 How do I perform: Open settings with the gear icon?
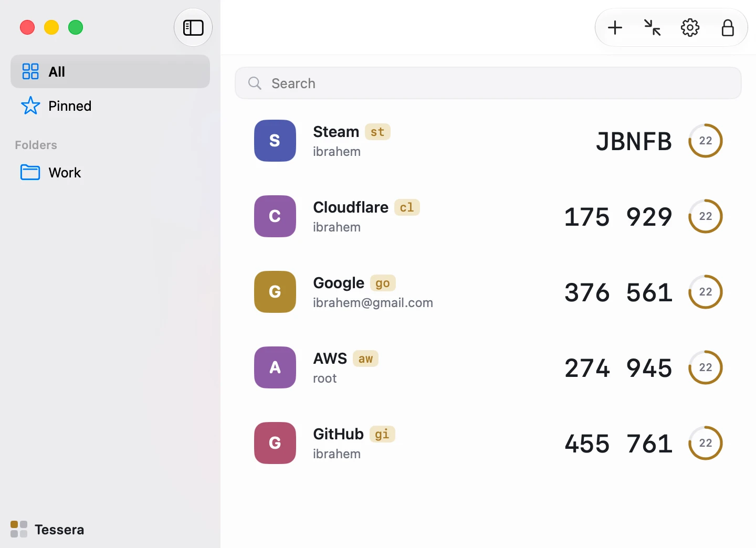690,27
